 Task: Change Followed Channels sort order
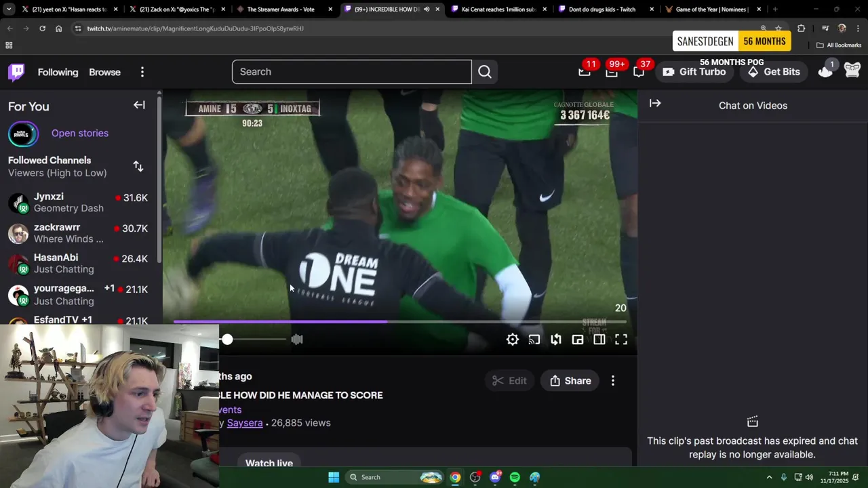tap(138, 166)
